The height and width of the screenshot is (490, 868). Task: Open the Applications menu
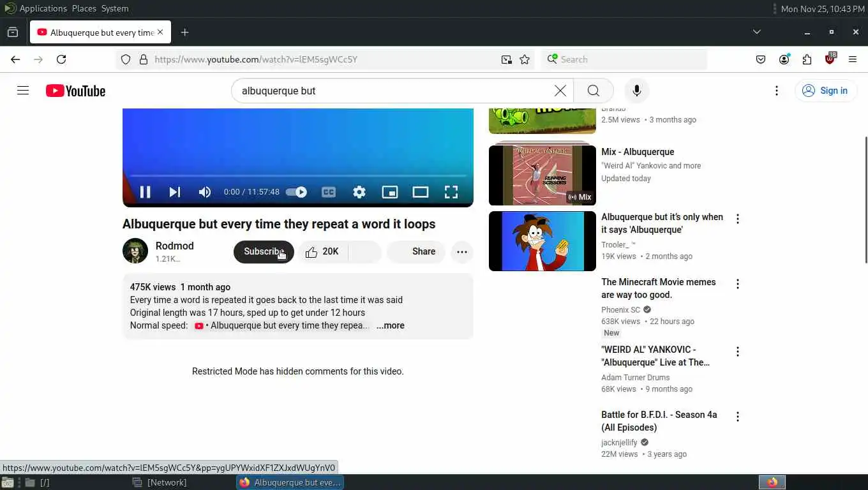click(x=43, y=8)
